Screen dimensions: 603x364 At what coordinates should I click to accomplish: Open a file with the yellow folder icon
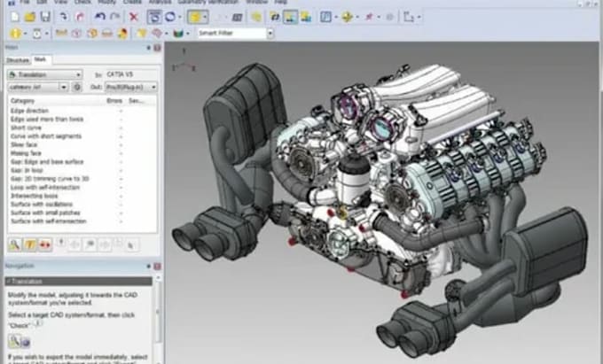(30, 17)
